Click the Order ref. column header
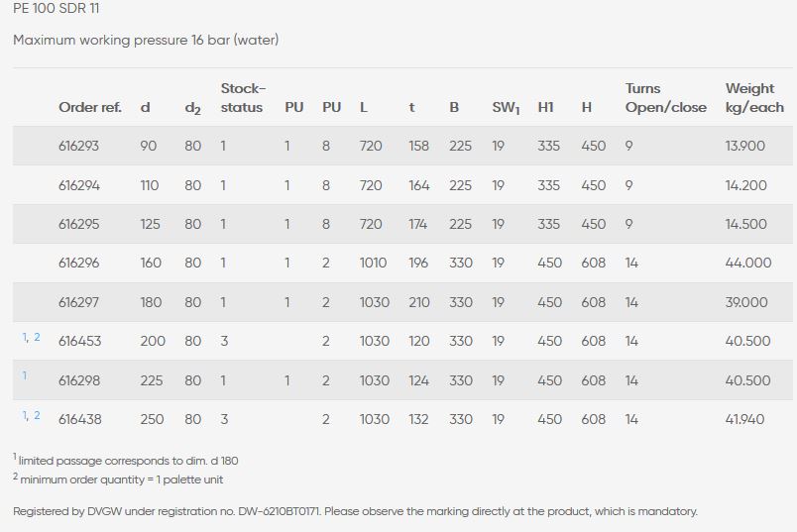Screen dimensions: 797x532 click(89, 107)
